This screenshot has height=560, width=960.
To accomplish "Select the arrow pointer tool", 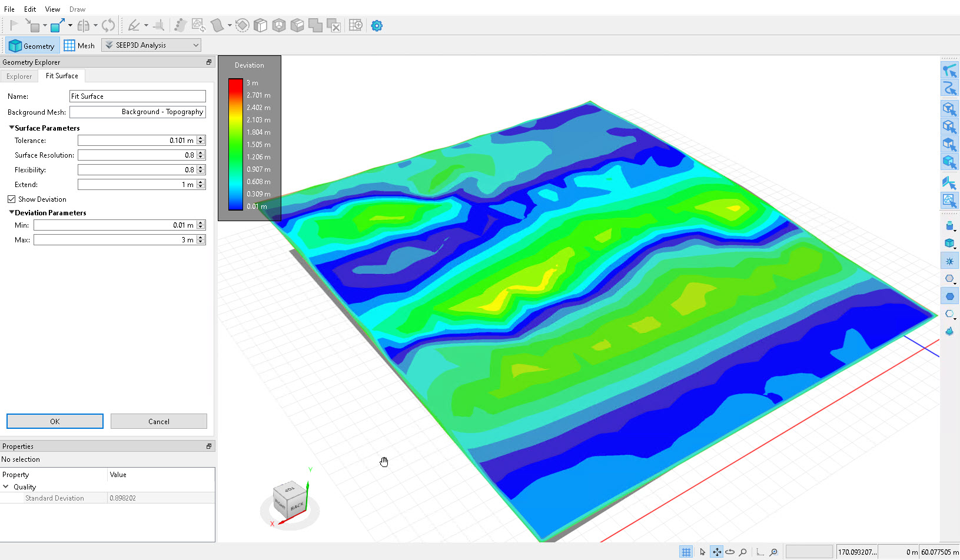I will pyautogui.click(x=702, y=552).
